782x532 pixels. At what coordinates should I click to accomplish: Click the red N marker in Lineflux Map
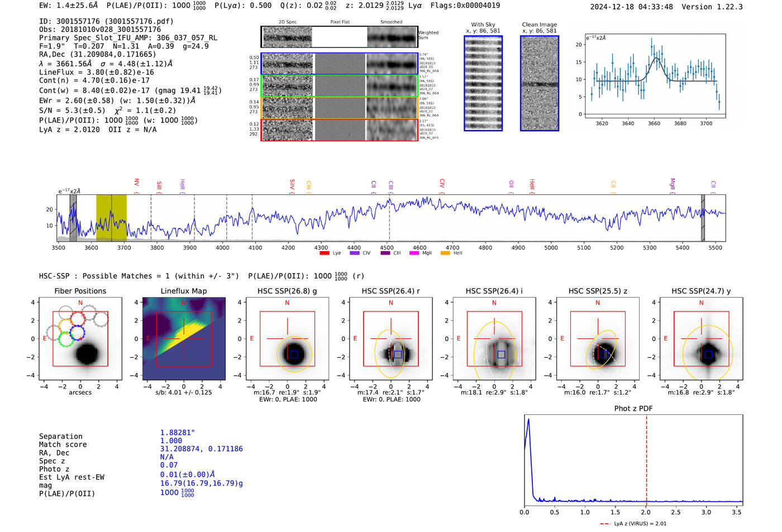184,303
